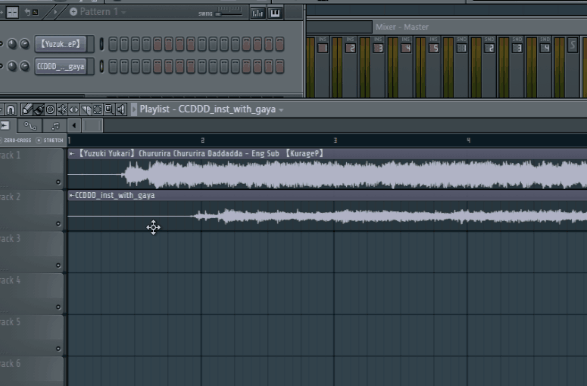587x386 pixels.
Task: Open the Playlist title dropdown arrow
Action: point(281,110)
